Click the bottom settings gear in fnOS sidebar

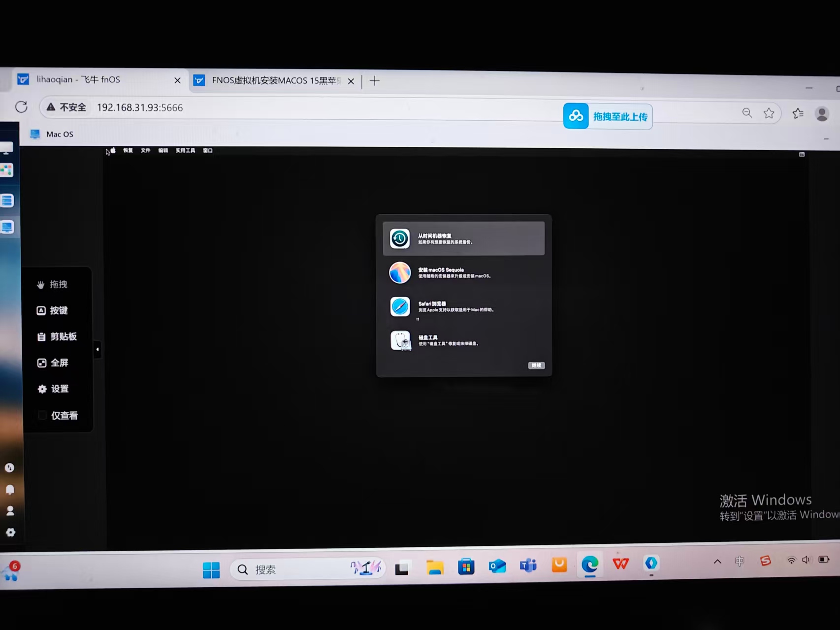pyautogui.click(x=10, y=532)
